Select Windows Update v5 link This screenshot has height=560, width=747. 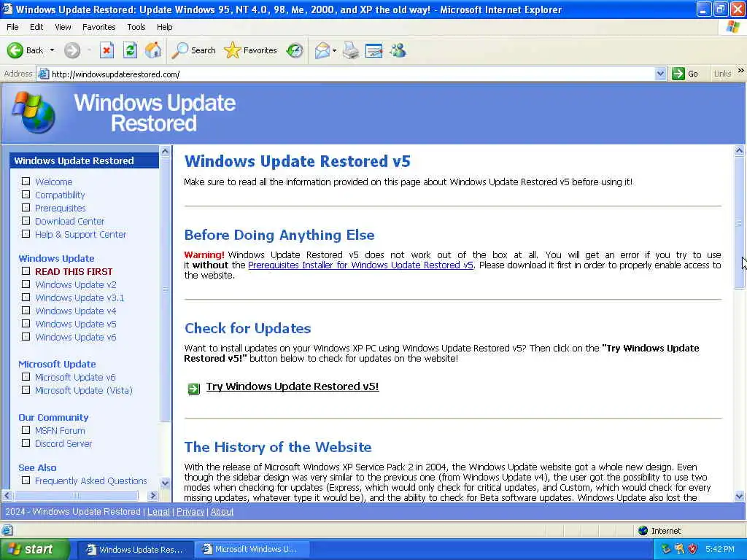click(76, 324)
